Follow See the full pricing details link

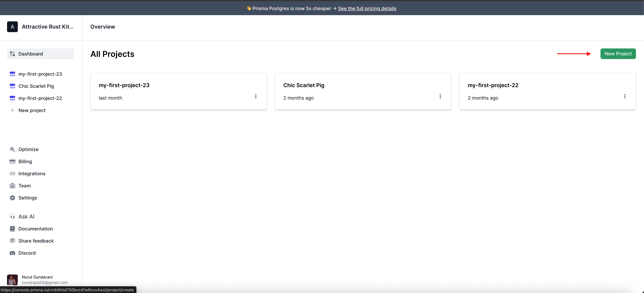(x=367, y=9)
